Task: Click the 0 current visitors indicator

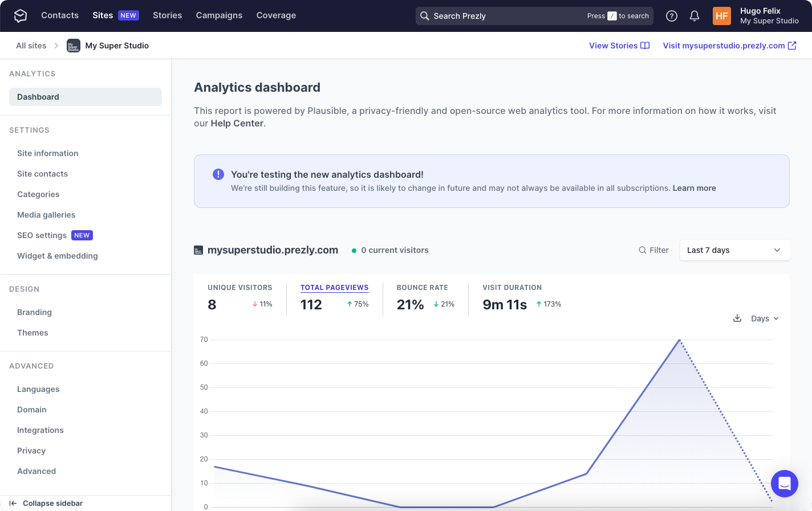Action: pos(390,250)
